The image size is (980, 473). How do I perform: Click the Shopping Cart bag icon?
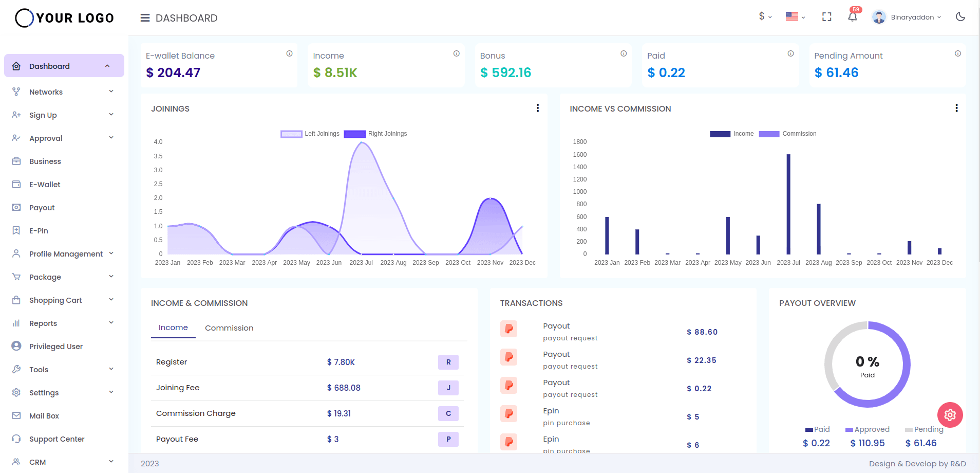[16, 300]
